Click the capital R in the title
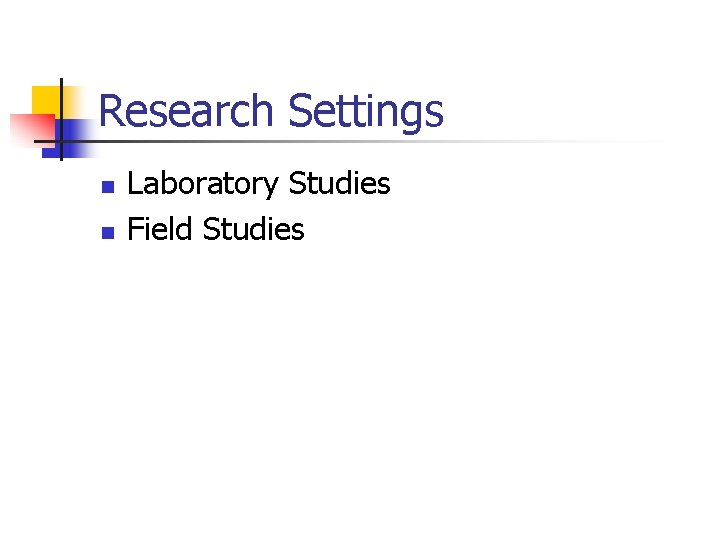The image size is (720, 540). (x=110, y=110)
